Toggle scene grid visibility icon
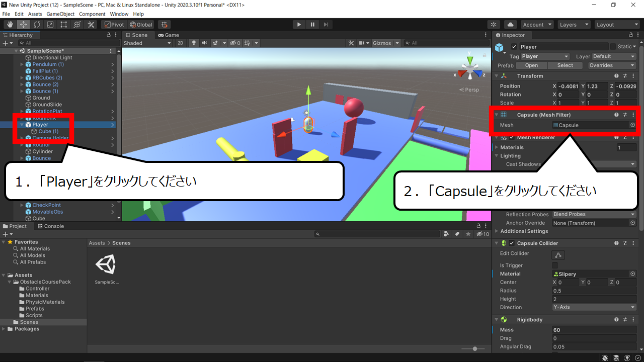The width and height of the screenshot is (644, 362). pyautogui.click(x=247, y=43)
